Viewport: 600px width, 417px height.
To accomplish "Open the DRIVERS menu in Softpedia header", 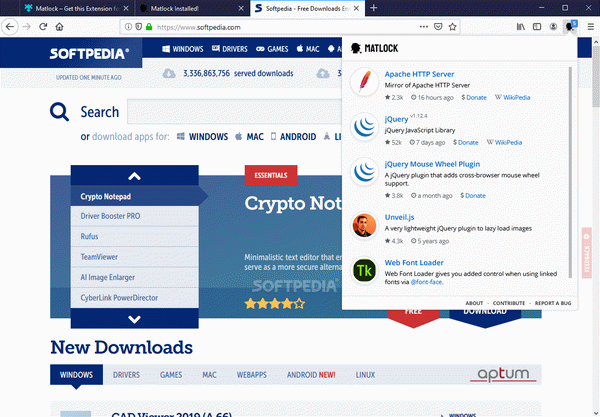I will (230, 49).
